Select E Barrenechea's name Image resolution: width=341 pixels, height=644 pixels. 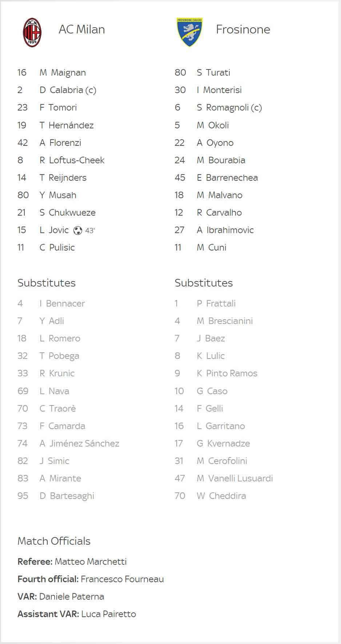(x=227, y=178)
